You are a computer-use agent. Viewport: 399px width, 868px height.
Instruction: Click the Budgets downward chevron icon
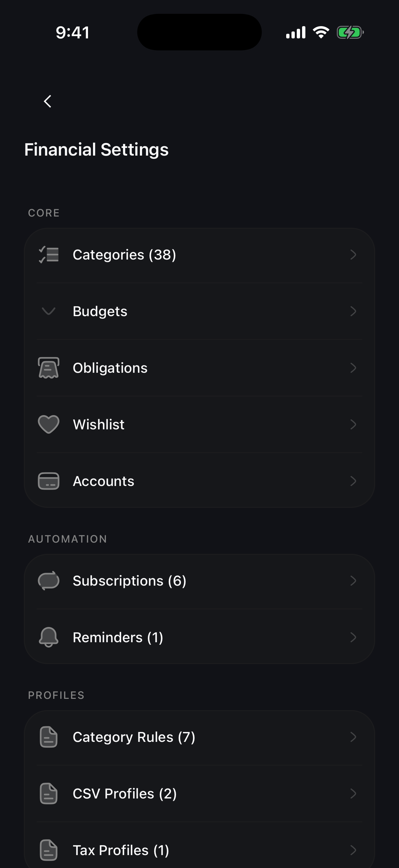(x=49, y=311)
